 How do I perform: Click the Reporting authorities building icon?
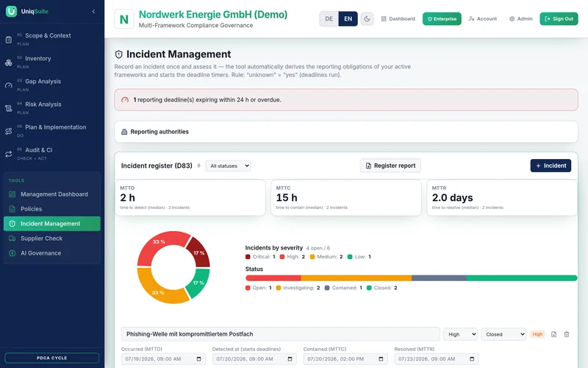tap(124, 132)
